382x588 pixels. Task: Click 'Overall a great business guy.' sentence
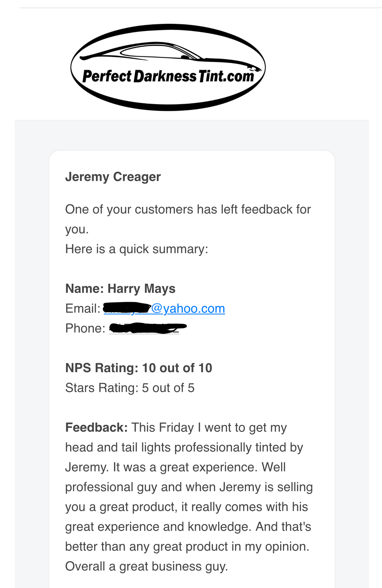click(147, 566)
